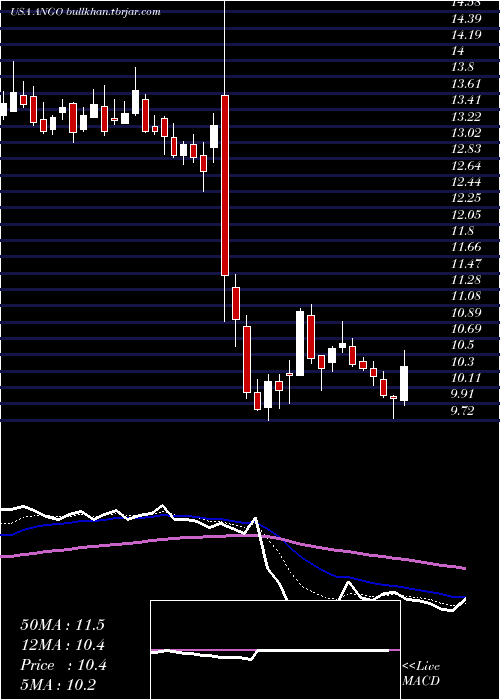Viewport: 500px width, 700px height.
Task: Click the 12.05 price axis label
Action: point(466,215)
